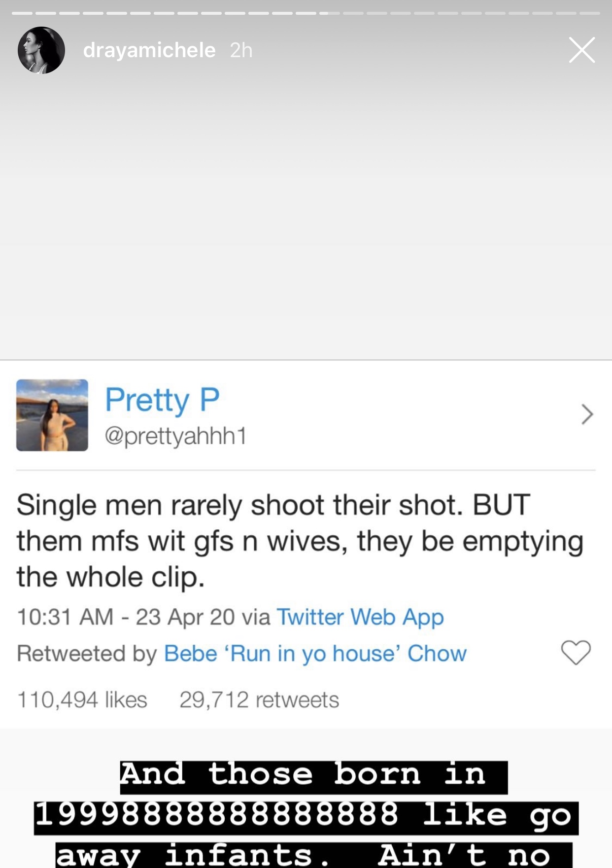
Task: Tap the last story progress segment
Action: (590, 13)
